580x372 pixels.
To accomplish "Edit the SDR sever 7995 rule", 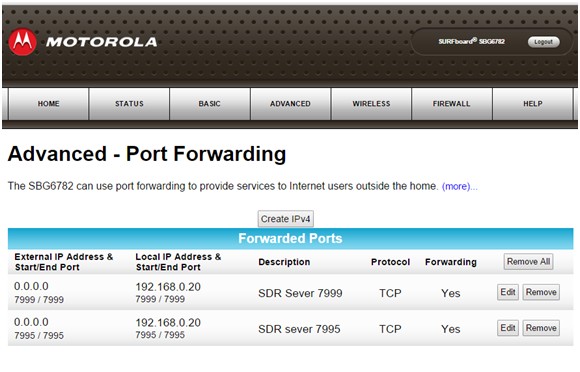I will coord(508,328).
